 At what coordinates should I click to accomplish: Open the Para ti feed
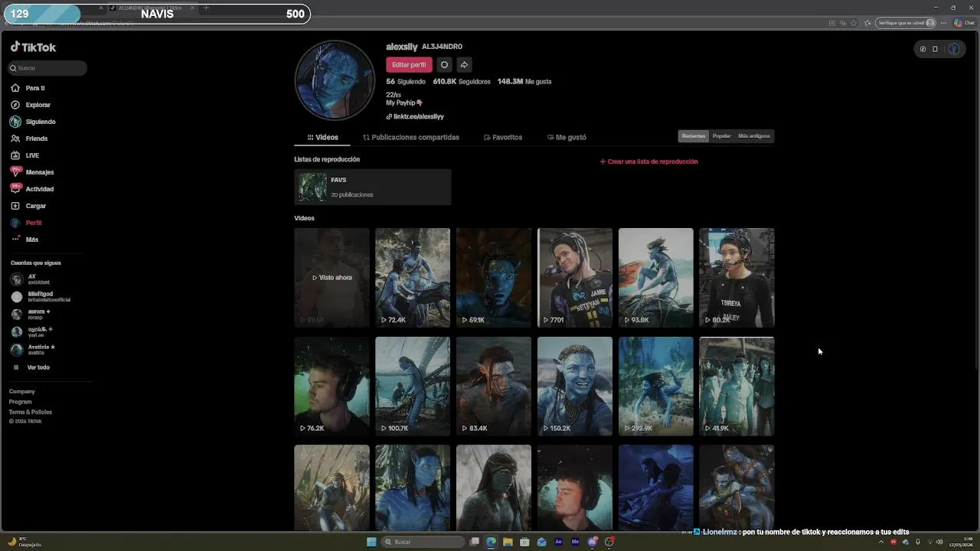tap(28, 88)
